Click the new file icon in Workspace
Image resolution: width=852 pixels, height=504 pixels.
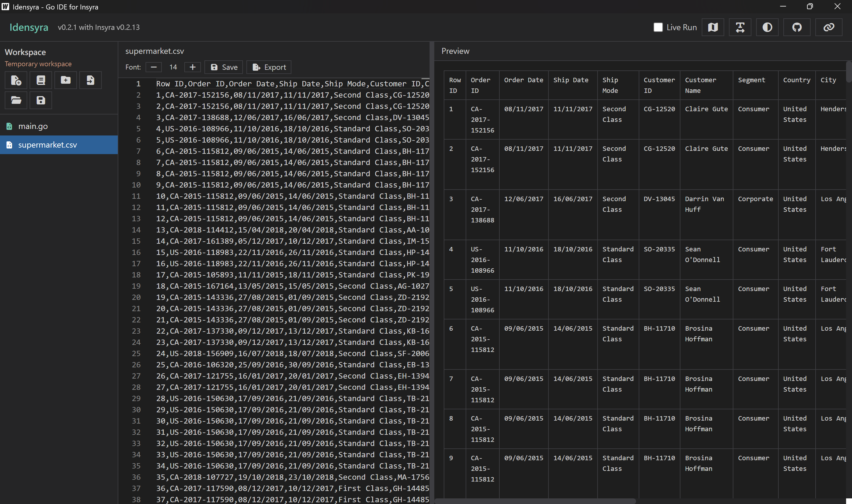tap(16, 80)
